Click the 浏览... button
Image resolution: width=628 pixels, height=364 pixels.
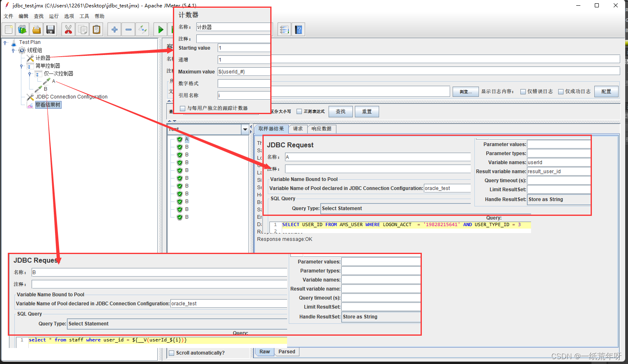(x=465, y=92)
